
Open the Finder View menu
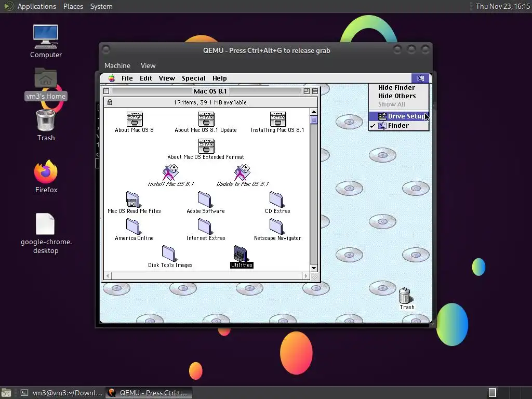pyautogui.click(x=167, y=78)
